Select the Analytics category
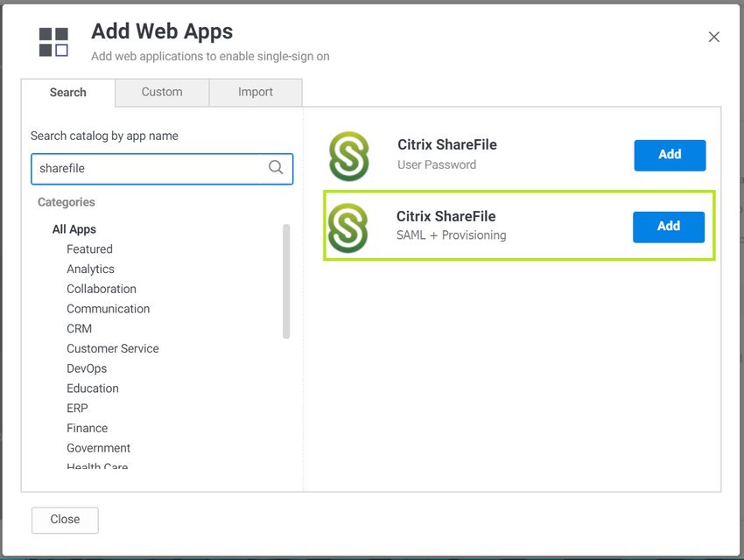Screen dimensions: 744x560 [x=91, y=269]
